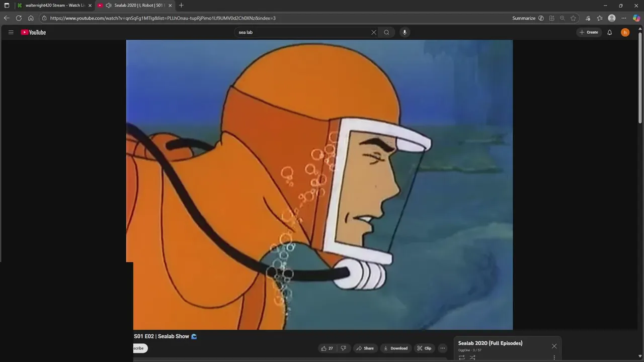The image size is (644, 362).
Task: Click the '27' like count
Action: [331, 348]
